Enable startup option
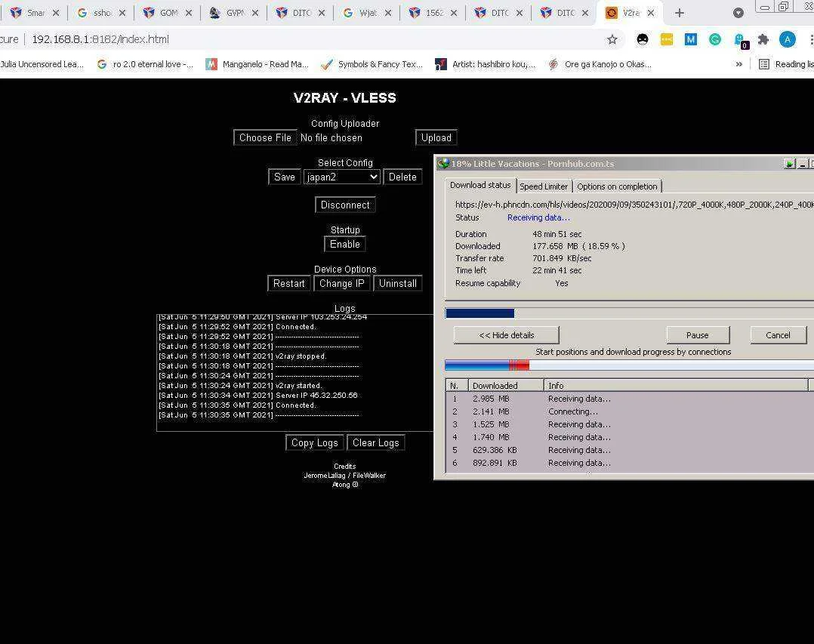The height and width of the screenshot is (644, 814). click(344, 244)
